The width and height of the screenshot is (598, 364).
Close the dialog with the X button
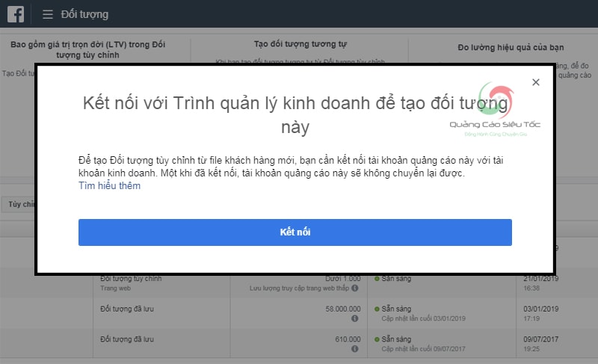tap(535, 82)
